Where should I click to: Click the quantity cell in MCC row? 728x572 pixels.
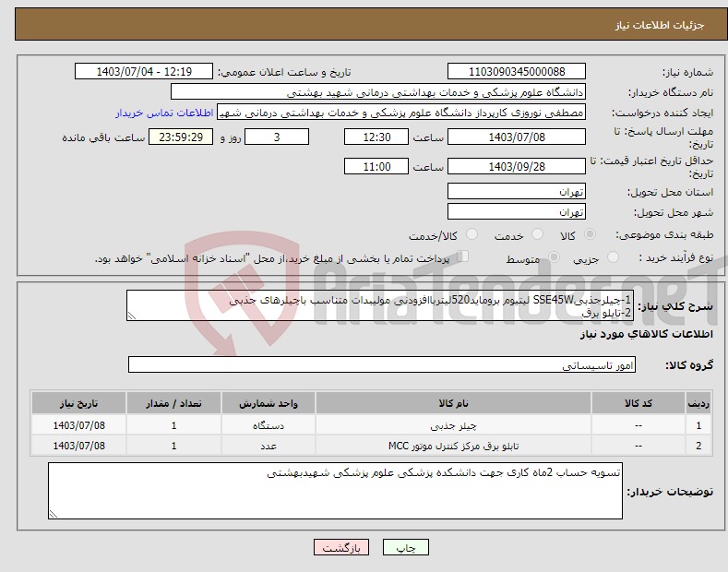pyautogui.click(x=173, y=446)
